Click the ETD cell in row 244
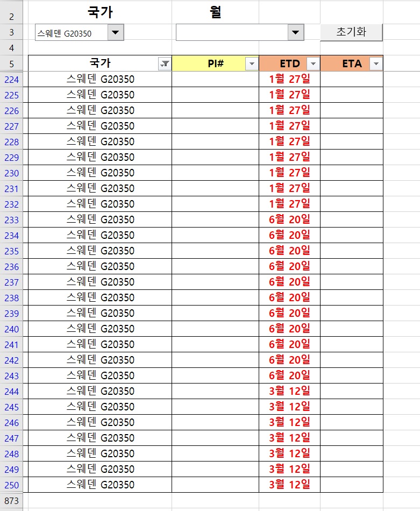This screenshot has height=511, width=420. (290, 391)
